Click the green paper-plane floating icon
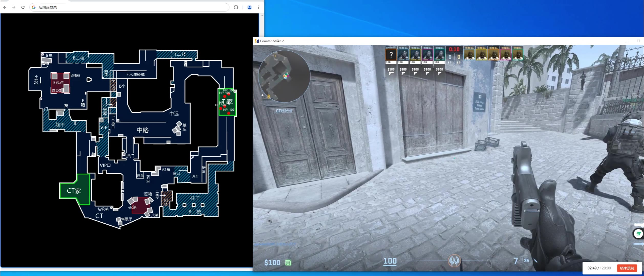This screenshot has height=276, width=644. click(638, 234)
